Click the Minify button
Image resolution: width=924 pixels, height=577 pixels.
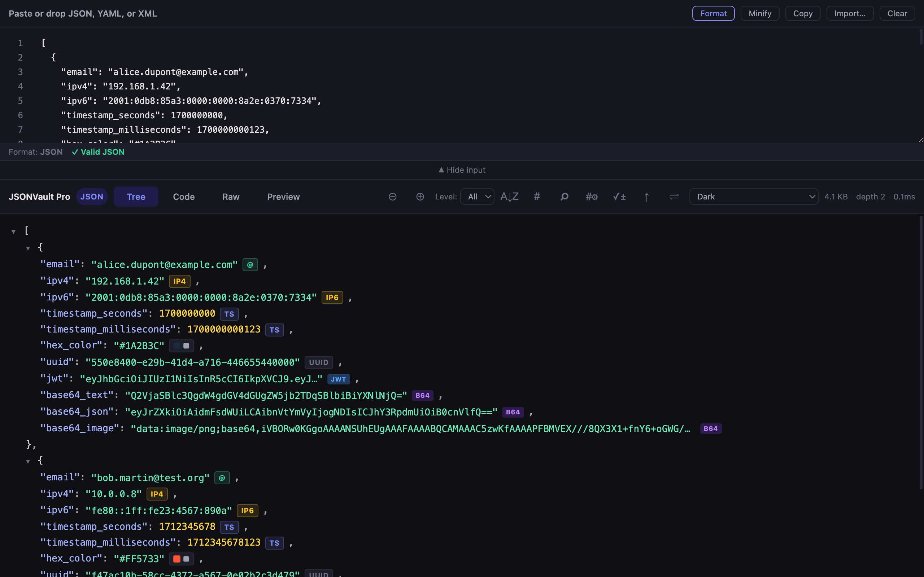point(760,13)
